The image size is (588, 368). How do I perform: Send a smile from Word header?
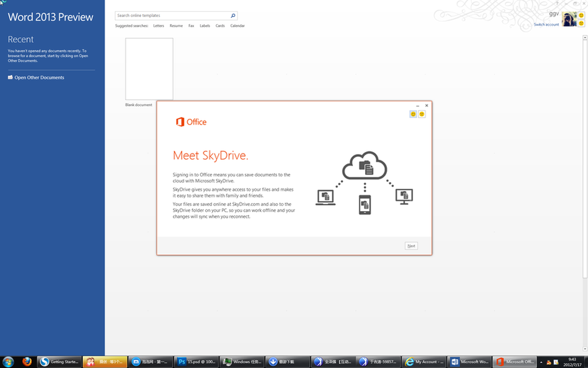pos(582,15)
